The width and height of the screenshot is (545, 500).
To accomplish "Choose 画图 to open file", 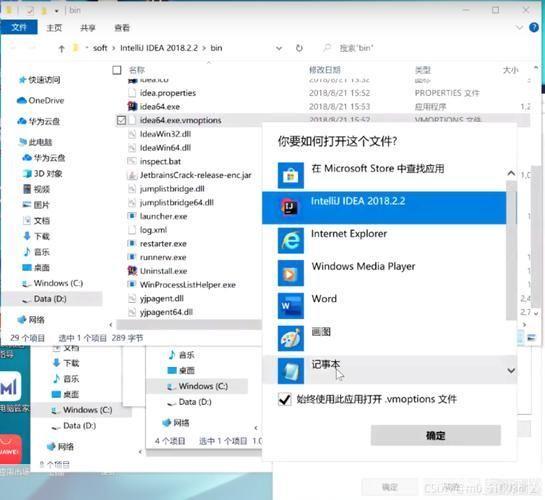I will [x=384, y=338].
